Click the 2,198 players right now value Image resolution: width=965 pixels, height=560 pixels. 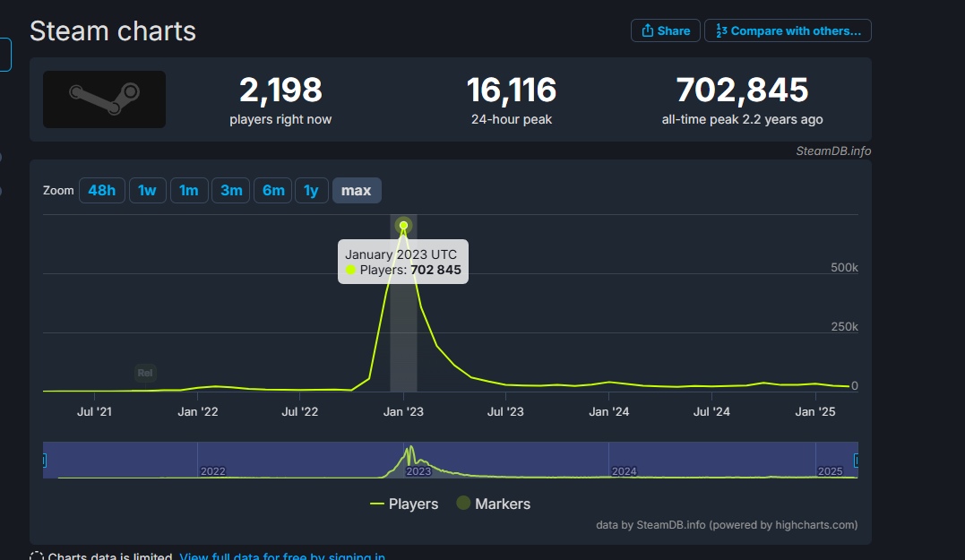[280, 90]
